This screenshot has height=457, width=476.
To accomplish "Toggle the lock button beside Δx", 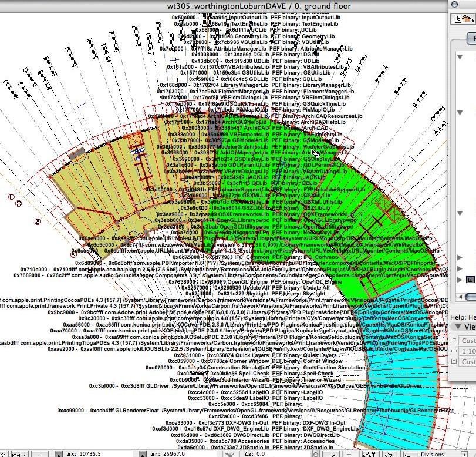I will pos(59,454).
